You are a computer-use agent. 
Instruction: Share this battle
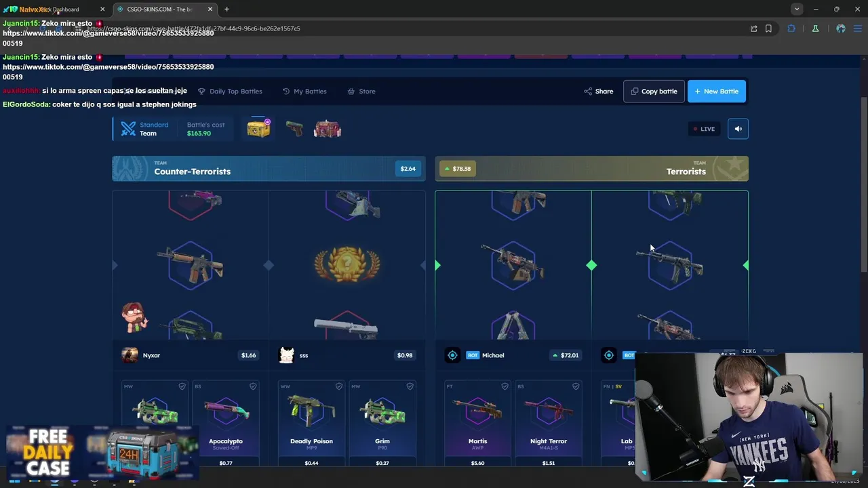[x=599, y=91]
